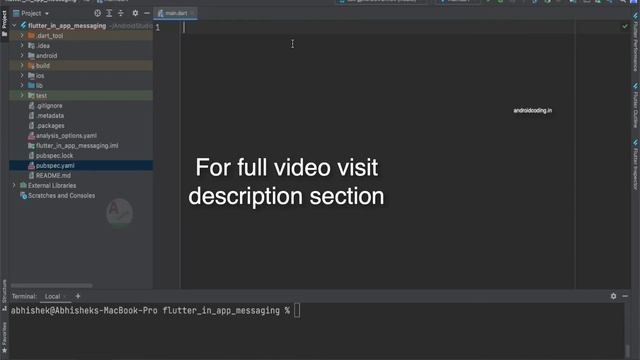Viewport: 640px width, 360px height.
Task: Expand the ios folder
Action: (x=22, y=76)
